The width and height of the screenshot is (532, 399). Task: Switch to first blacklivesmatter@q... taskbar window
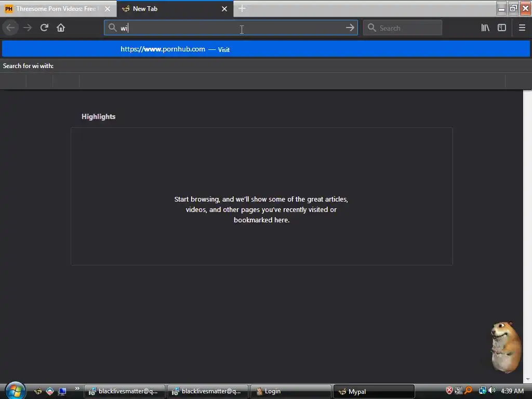click(x=125, y=391)
